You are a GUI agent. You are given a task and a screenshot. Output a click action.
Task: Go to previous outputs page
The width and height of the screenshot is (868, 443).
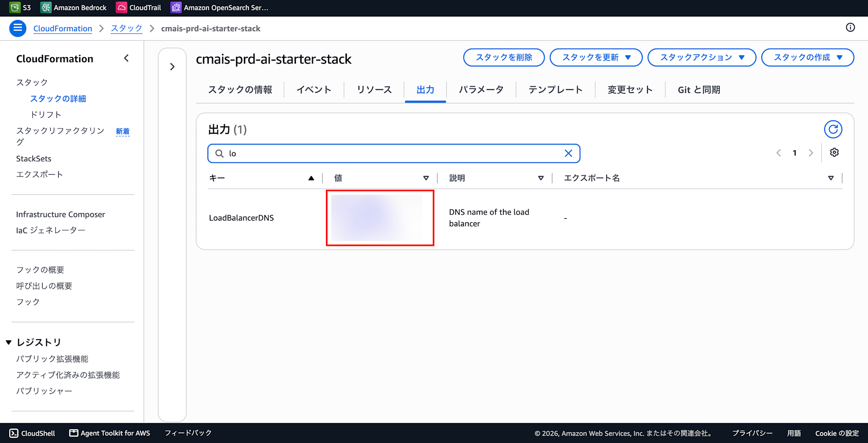[x=779, y=153]
